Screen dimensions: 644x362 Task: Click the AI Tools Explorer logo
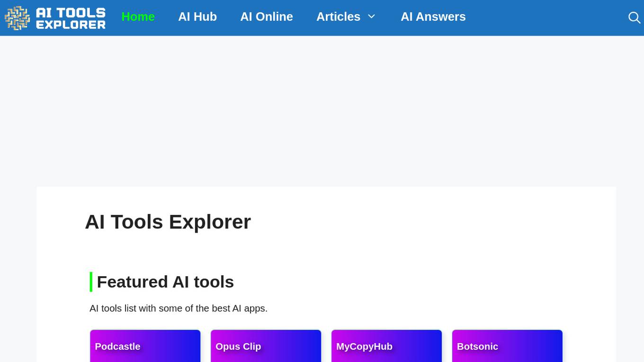(55, 18)
